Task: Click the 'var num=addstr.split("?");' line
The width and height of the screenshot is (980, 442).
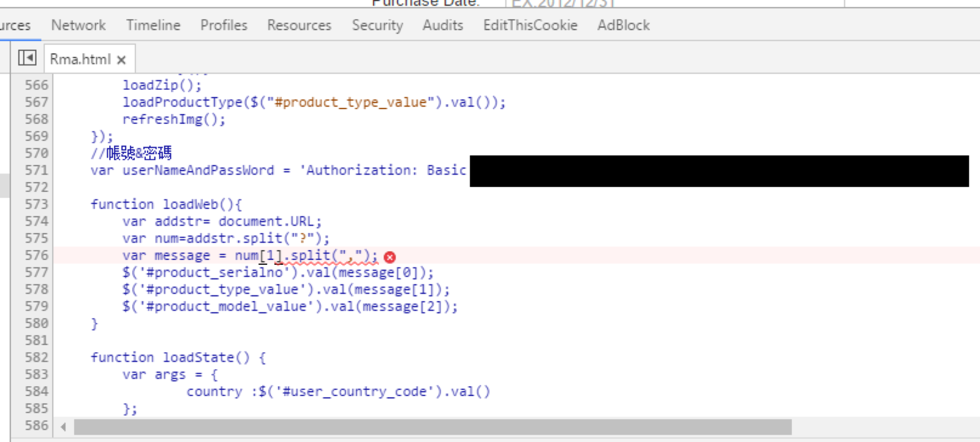Action: [226, 238]
